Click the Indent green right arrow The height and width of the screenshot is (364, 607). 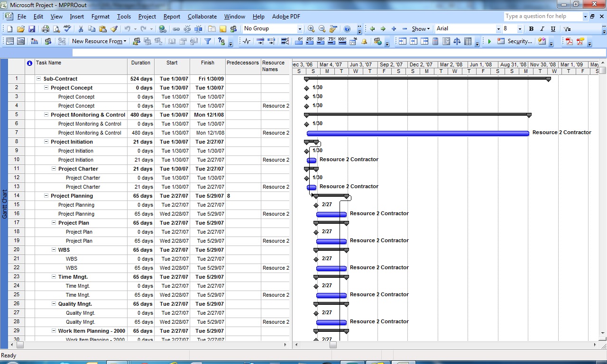(383, 29)
